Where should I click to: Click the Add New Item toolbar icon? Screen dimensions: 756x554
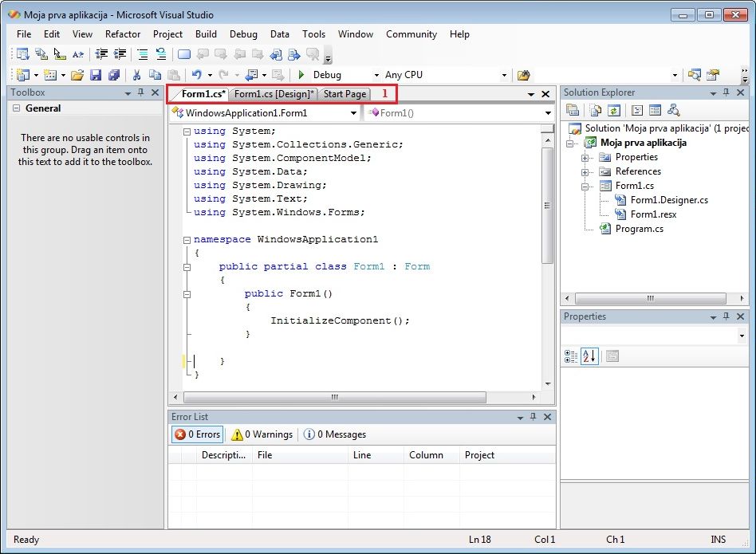coord(50,75)
